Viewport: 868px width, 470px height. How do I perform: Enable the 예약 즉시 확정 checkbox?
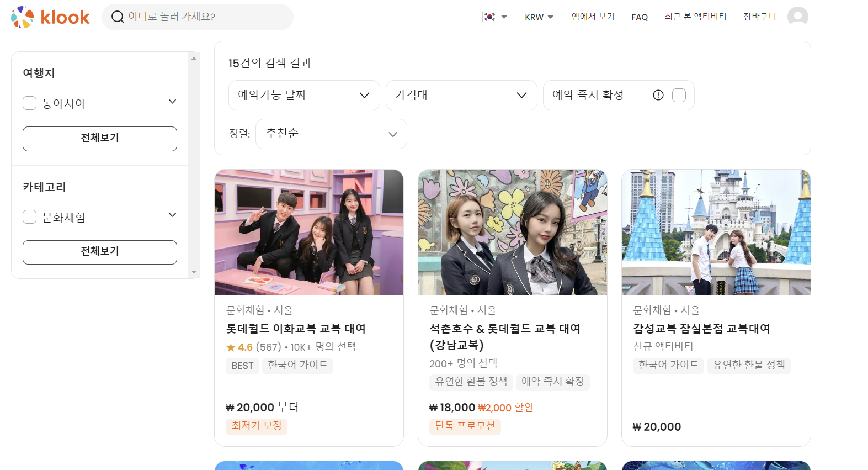679,95
